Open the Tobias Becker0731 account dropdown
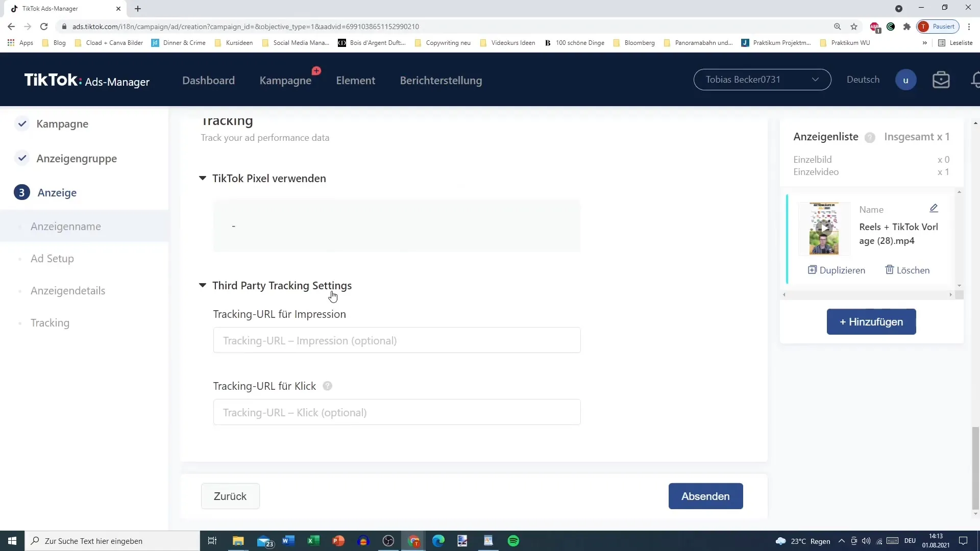This screenshot has width=980, height=551. click(762, 80)
